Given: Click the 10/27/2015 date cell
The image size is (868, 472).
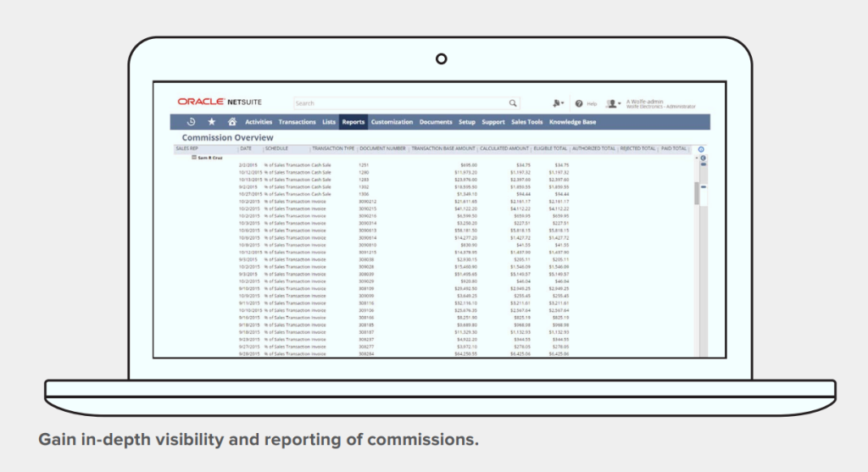Looking at the screenshot, I should (x=250, y=194).
